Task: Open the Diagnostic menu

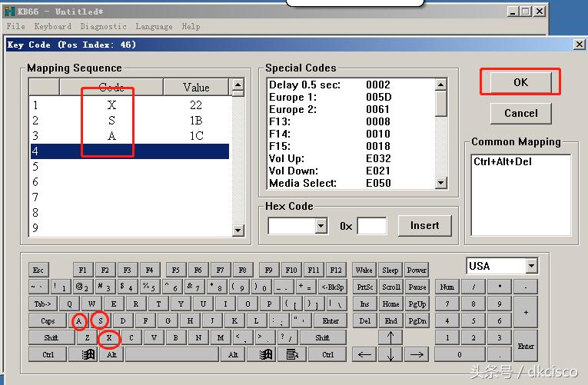Action: coord(103,26)
